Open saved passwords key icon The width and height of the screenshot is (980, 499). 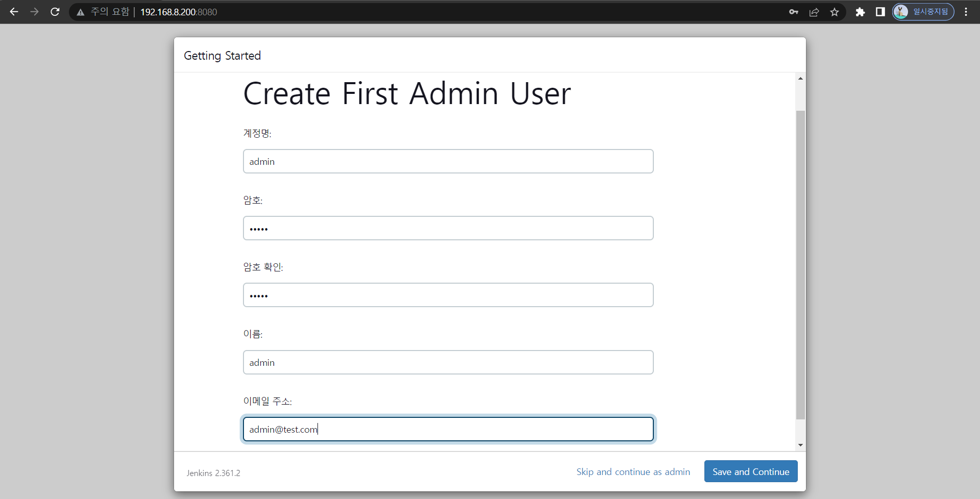(794, 12)
